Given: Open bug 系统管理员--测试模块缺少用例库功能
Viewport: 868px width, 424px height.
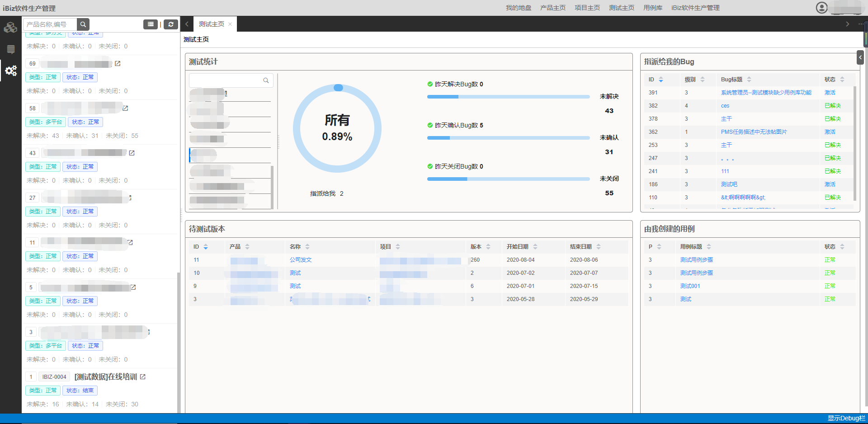Looking at the screenshot, I should coord(766,93).
